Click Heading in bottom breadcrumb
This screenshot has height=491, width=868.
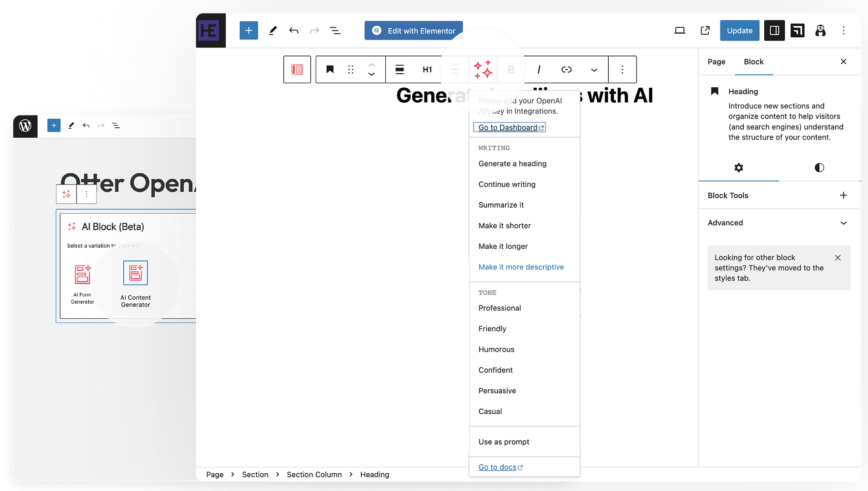pyautogui.click(x=374, y=475)
